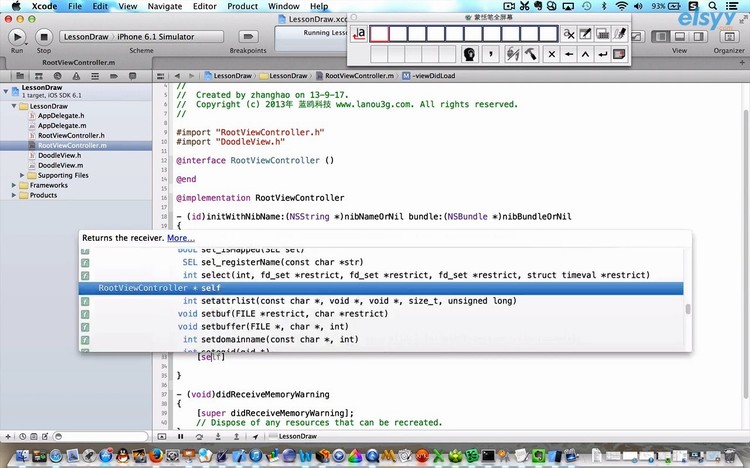The width and height of the screenshot is (750, 468).
Task: Choose setattrlist autocomplete suggestion
Action: pyautogui.click(x=381, y=301)
